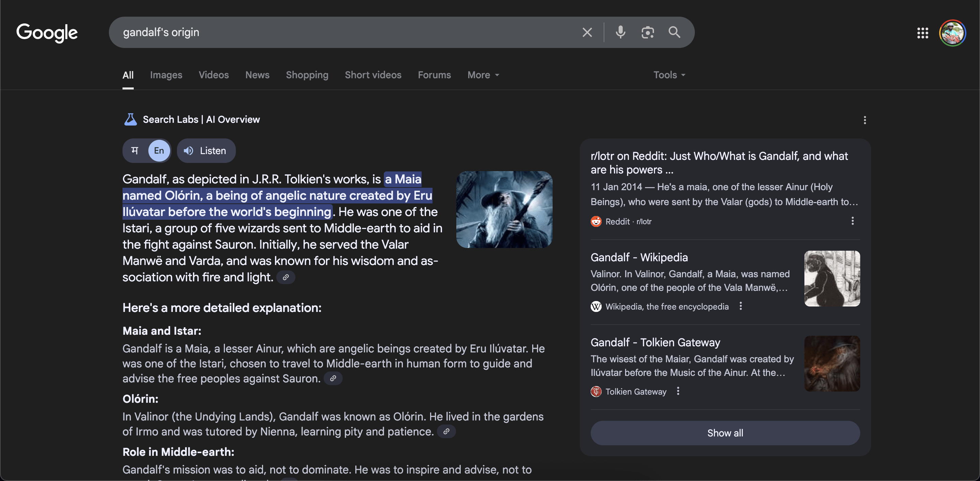
Task: Open more options for the Wikipedia result
Action: (740, 306)
